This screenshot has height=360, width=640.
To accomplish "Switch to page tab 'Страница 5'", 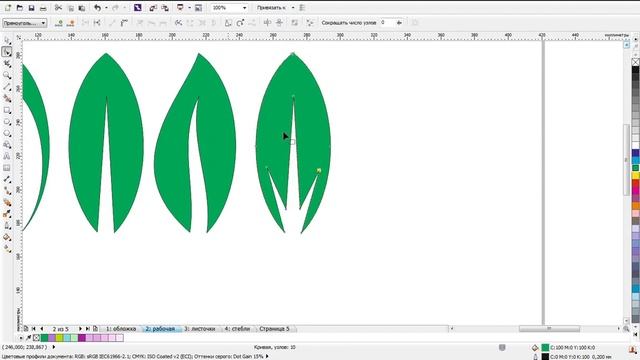I will [x=274, y=329].
